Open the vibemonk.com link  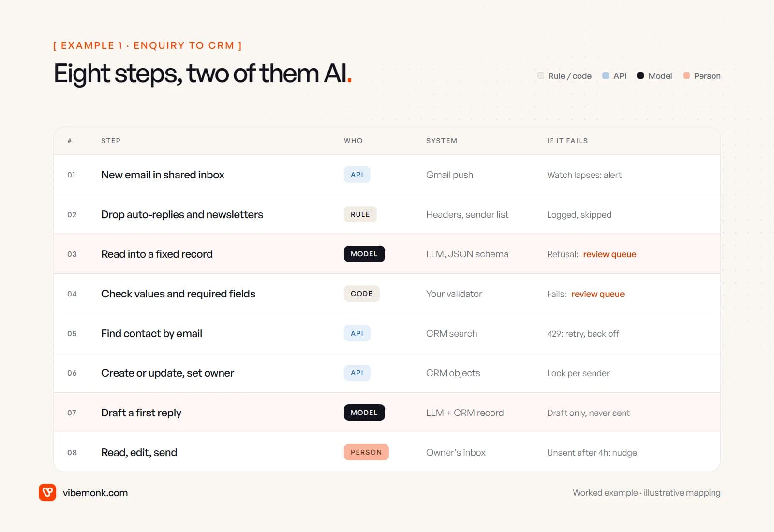[95, 493]
